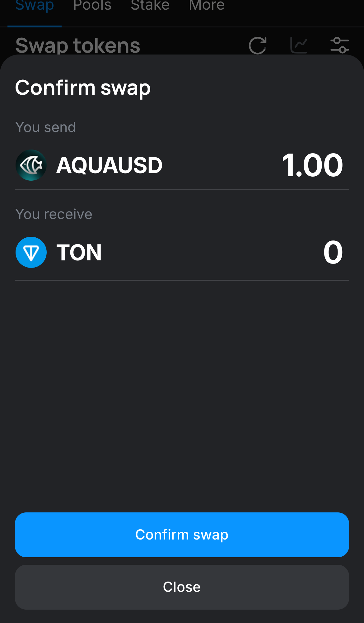
Task: Click the You send label
Action: (x=45, y=127)
